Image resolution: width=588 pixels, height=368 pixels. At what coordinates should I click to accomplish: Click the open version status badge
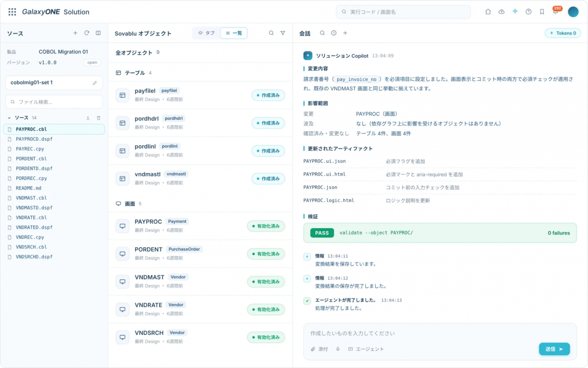click(92, 62)
